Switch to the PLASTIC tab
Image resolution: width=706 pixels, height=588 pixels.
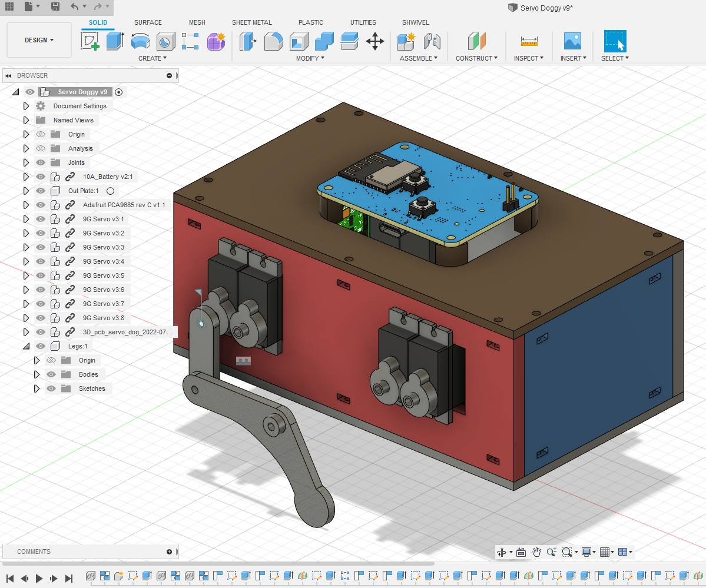[311, 22]
